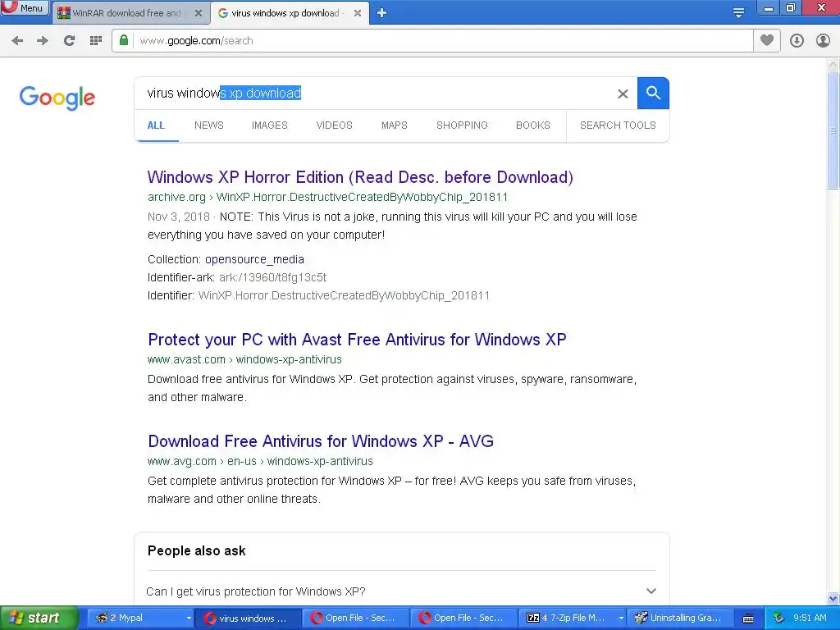Viewport: 840px width, 630px height.
Task: Expand the Mypal taskbar group dropdown arrow
Action: (x=189, y=619)
